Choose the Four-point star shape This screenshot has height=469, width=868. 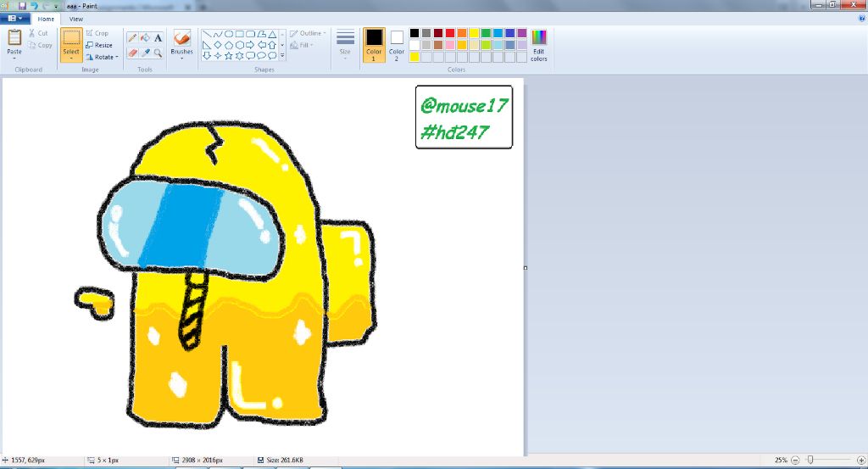point(218,55)
